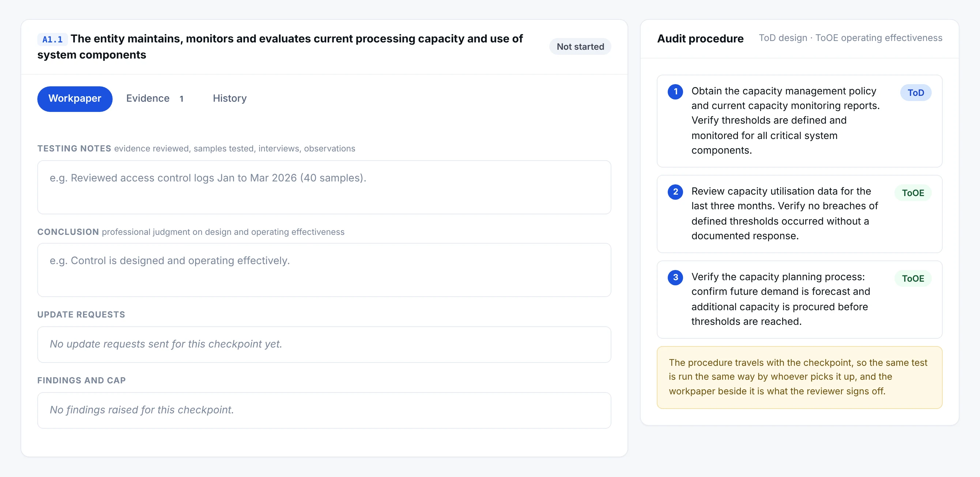
Task: Click the Conclusion text field
Action: 324,270
